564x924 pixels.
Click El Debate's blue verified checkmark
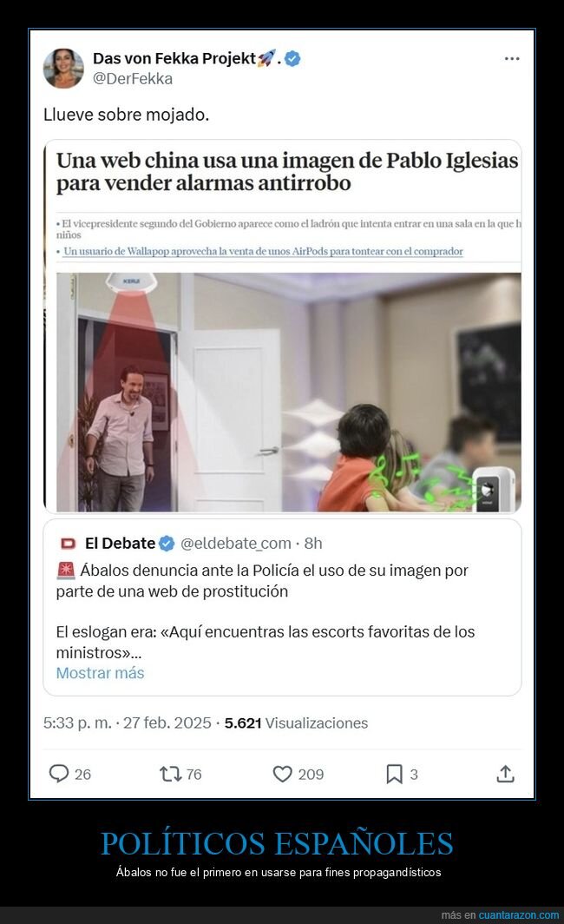click(x=167, y=544)
